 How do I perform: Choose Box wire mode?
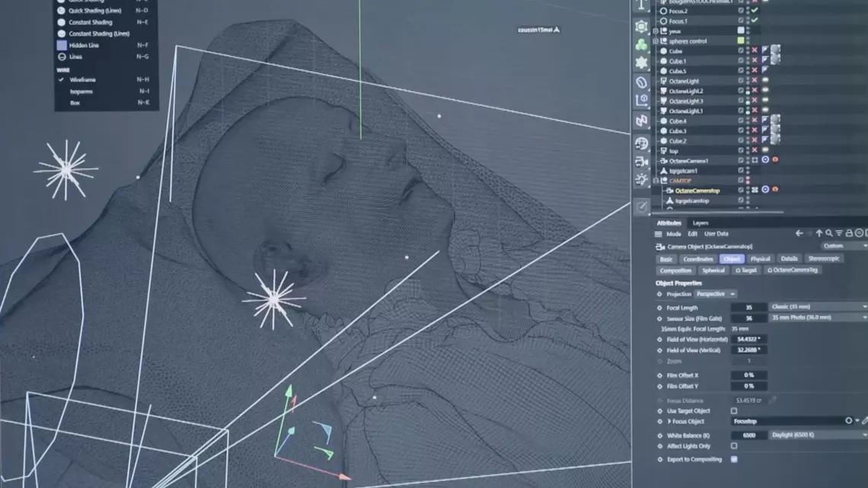pos(75,103)
